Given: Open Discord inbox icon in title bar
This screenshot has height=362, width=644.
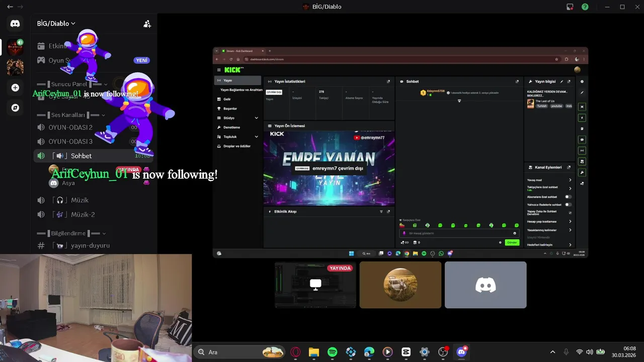Looking at the screenshot, I should click(x=570, y=7).
